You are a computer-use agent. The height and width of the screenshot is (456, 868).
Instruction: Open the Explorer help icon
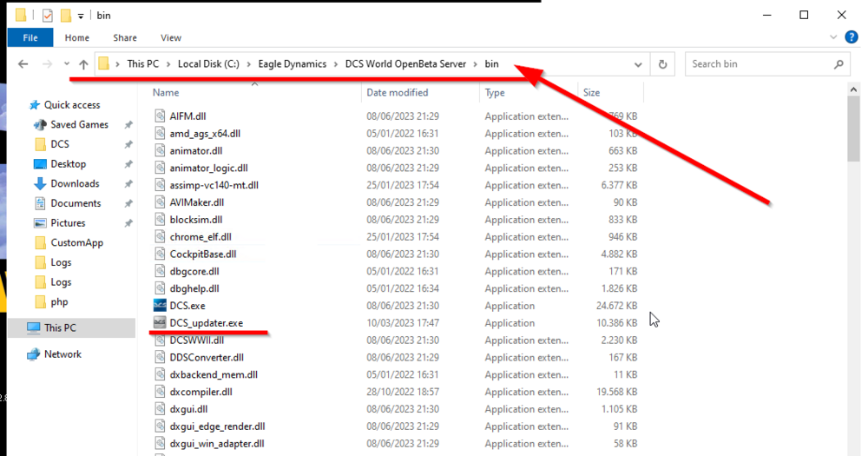click(851, 37)
